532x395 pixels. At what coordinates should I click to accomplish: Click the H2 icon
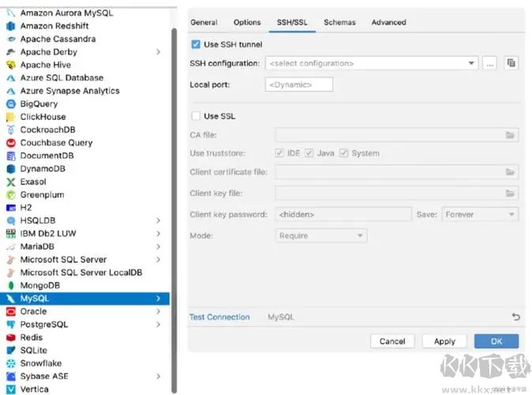(11, 208)
